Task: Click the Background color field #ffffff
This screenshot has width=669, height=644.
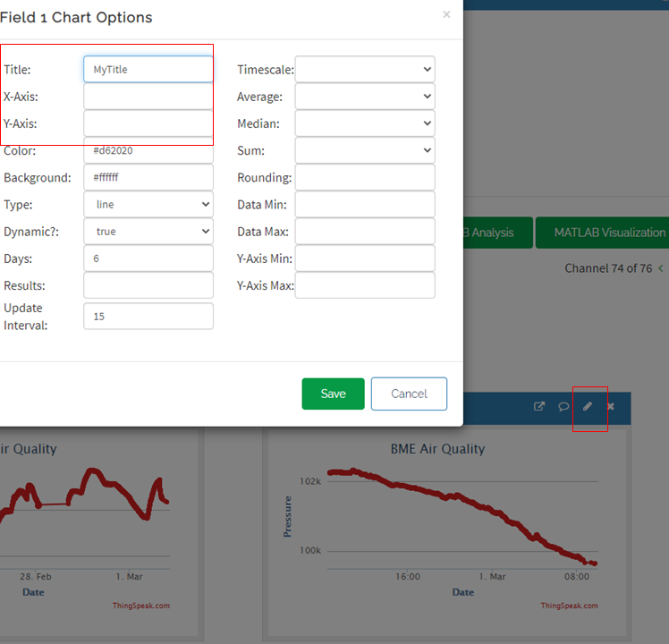Action: [148, 178]
